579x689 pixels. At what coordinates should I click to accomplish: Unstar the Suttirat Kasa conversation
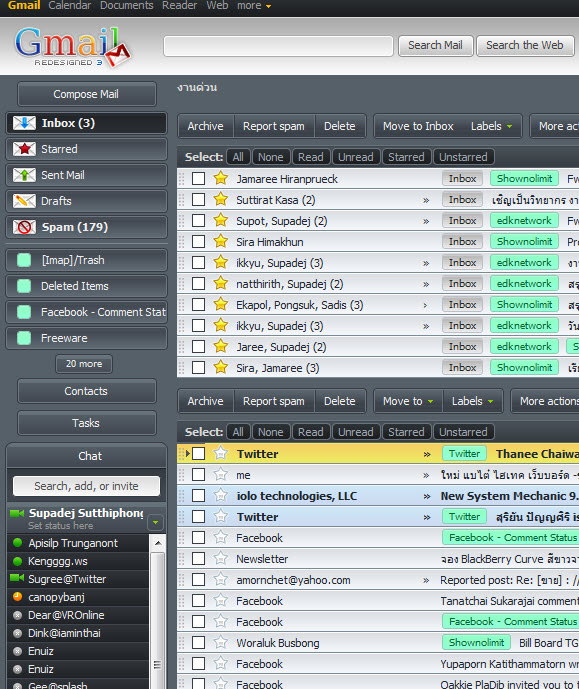(x=221, y=199)
